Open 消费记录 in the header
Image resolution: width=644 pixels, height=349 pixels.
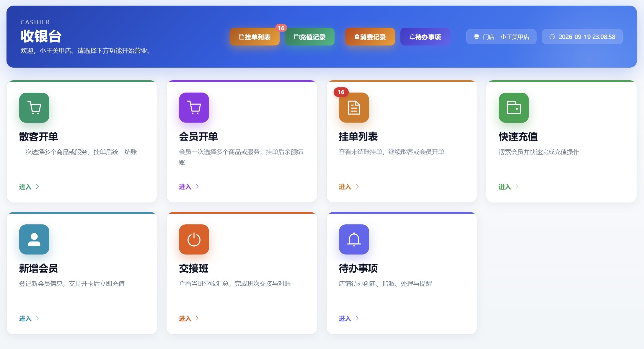click(x=370, y=37)
